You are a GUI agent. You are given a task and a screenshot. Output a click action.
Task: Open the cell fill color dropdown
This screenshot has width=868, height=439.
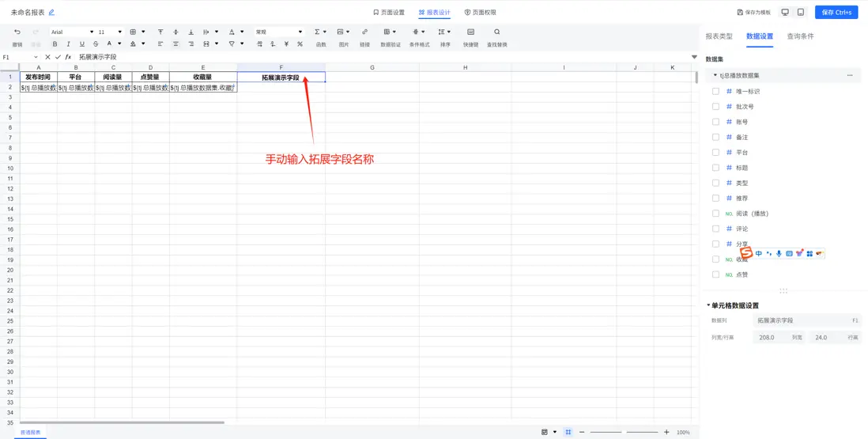(x=143, y=44)
